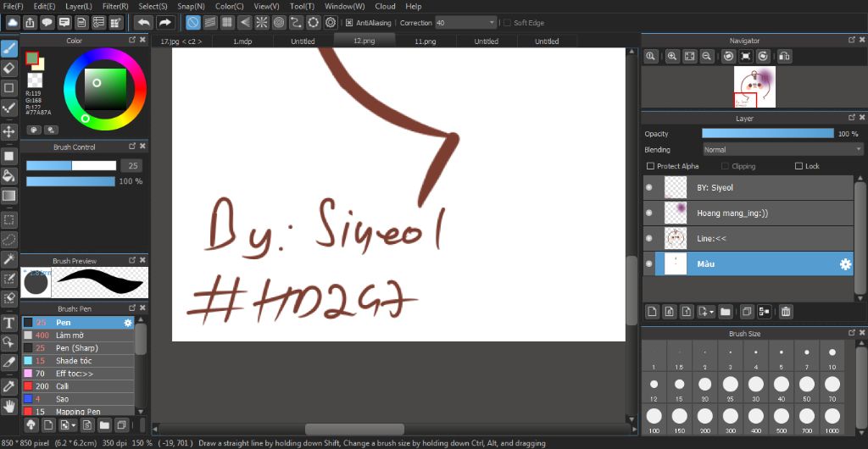The image size is (868, 449).
Task: Click the Undo arrow in the toolbar
Action: point(144,23)
